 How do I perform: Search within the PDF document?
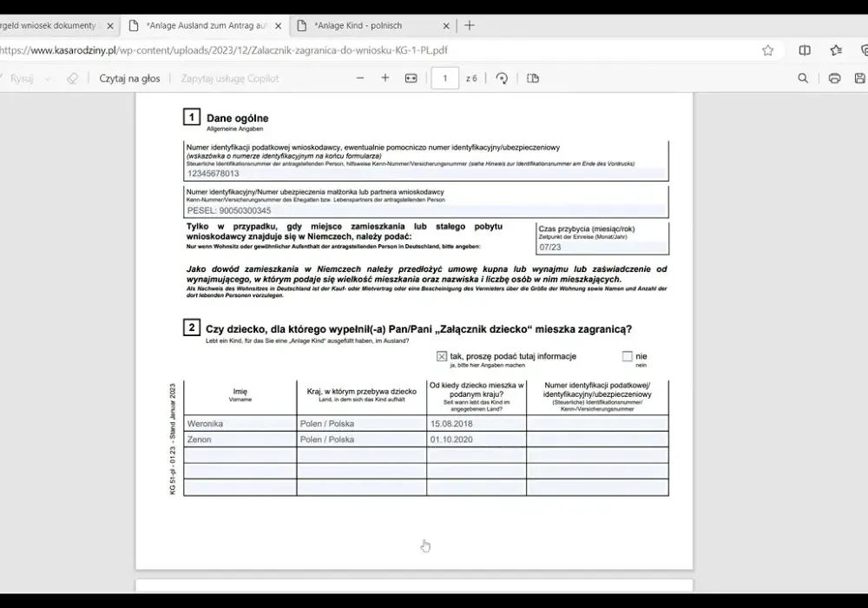803,78
